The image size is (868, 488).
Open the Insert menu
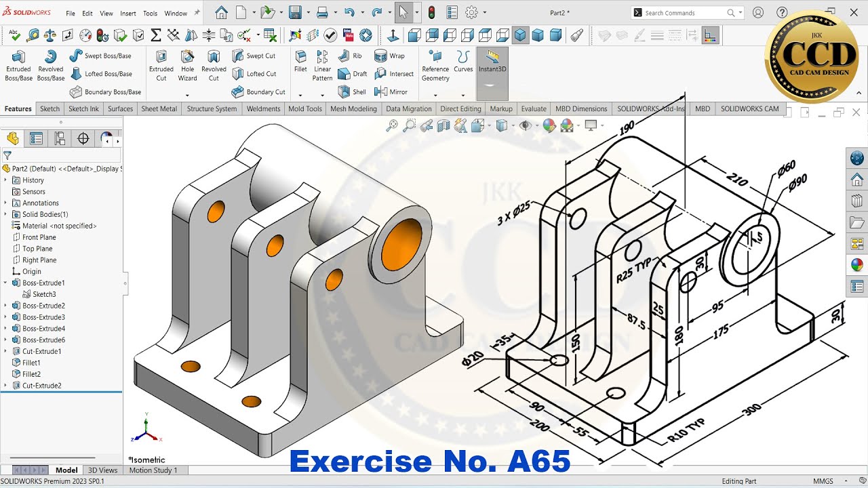pos(128,13)
